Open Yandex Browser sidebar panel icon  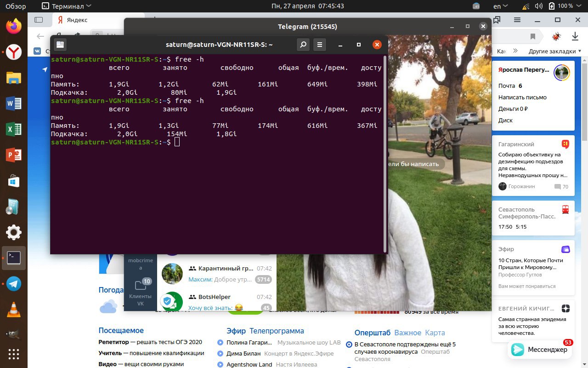coord(39,20)
